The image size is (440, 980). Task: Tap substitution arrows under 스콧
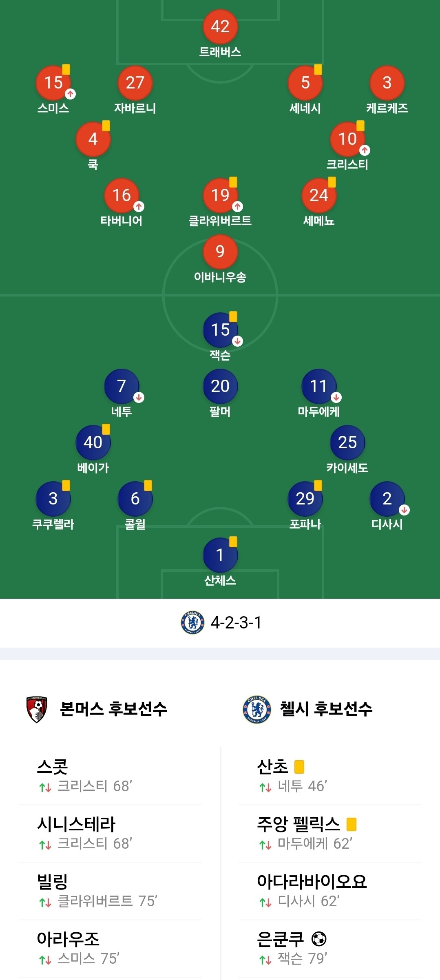45,787
